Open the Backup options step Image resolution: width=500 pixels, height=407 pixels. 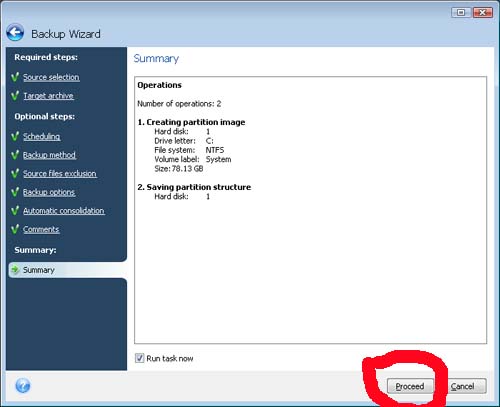coord(49,193)
